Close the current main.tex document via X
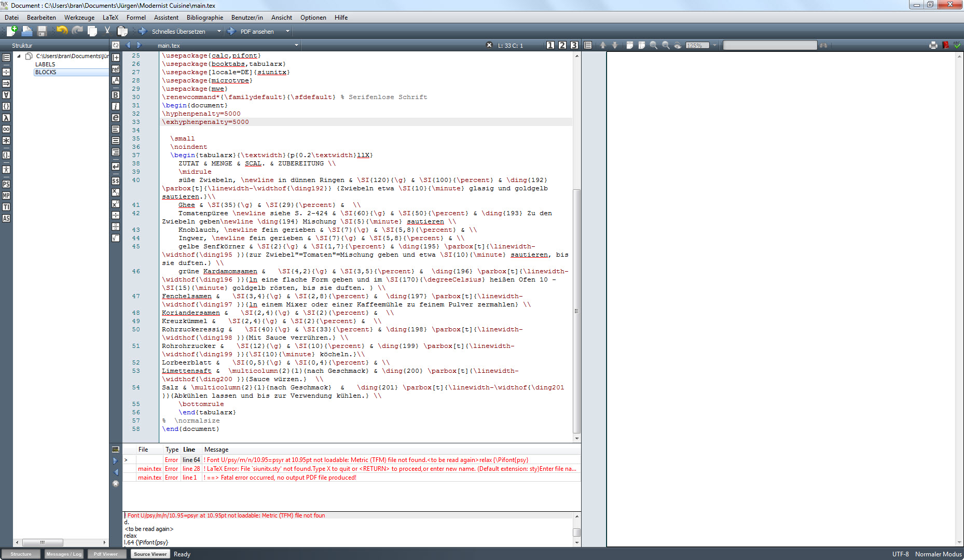The height and width of the screenshot is (560, 964). (489, 45)
